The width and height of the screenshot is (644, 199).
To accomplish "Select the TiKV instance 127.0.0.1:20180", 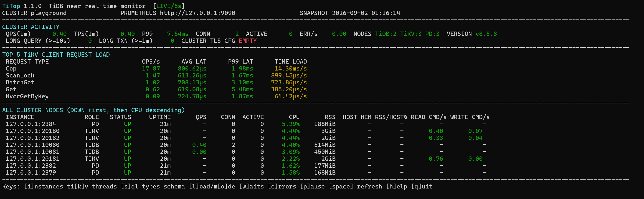I will coord(32,131).
